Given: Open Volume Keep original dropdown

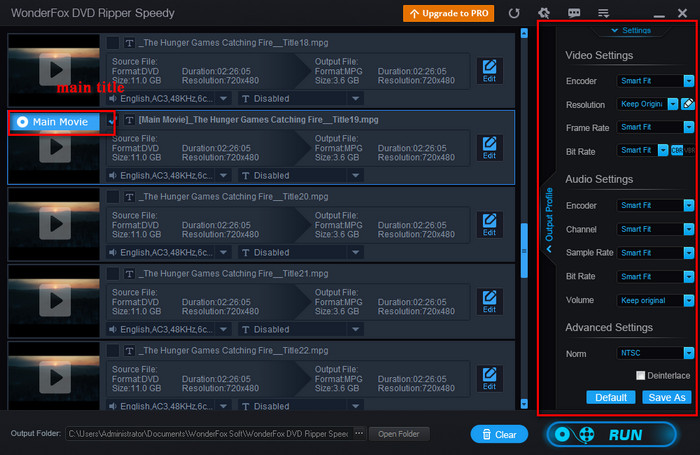Looking at the screenshot, I should [689, 301].
